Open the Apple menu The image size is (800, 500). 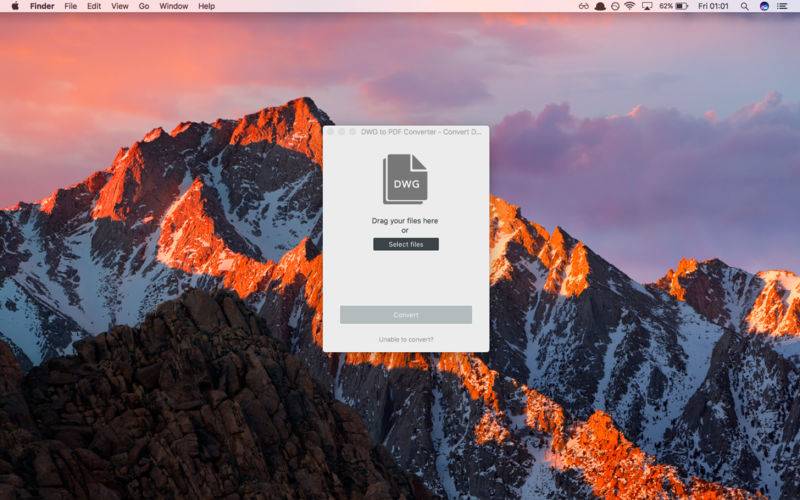[15, 6]
